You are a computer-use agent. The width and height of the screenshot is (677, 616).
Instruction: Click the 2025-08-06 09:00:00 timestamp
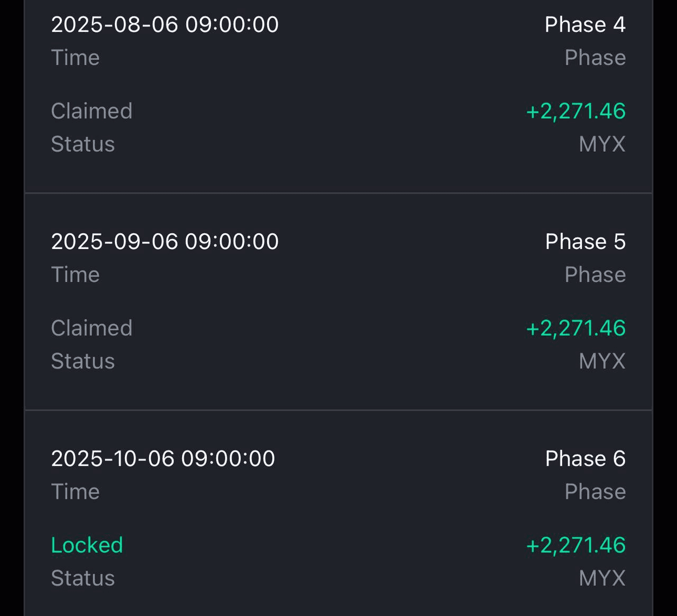pos(164,24)
